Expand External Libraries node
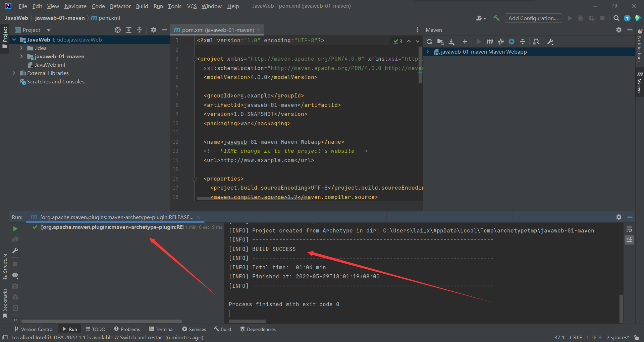Image resolution: width=644 pixels, height=342 pixels. click(x=14, y=73)
